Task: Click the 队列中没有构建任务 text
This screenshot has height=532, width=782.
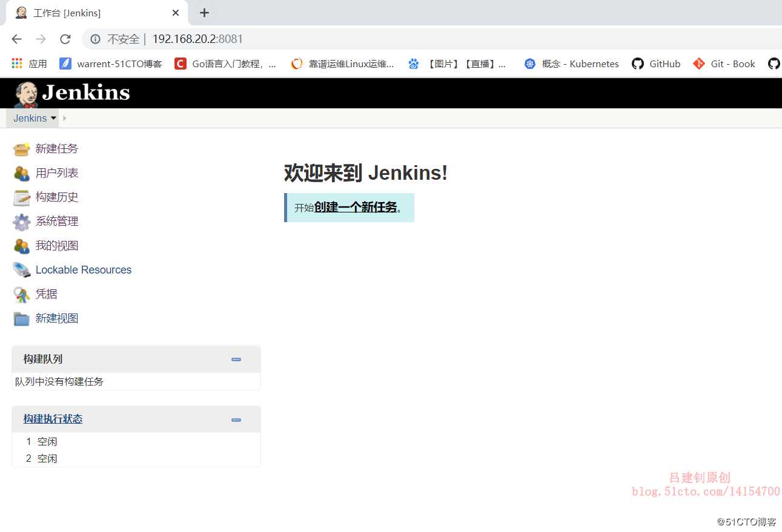Action: pos(59,381)
